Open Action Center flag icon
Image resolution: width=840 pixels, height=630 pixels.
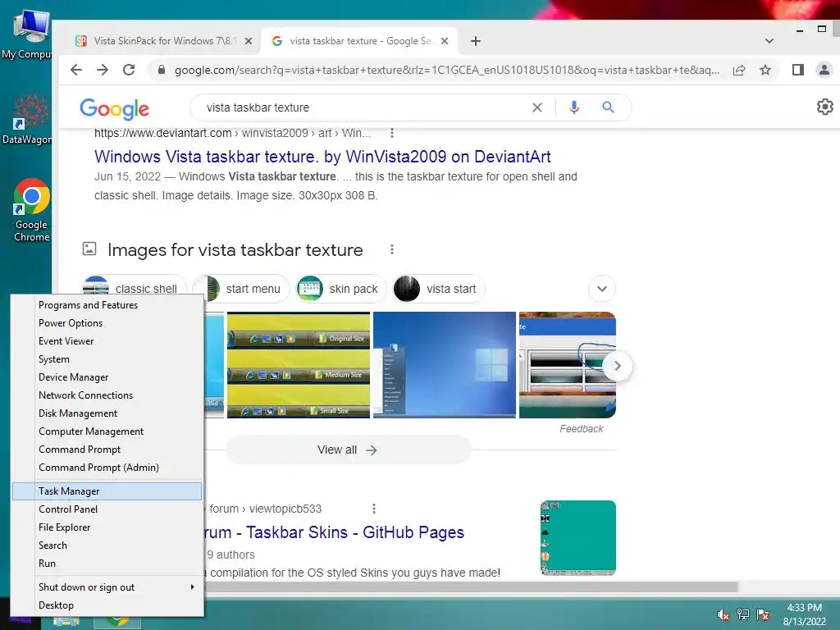click(763, 614)
